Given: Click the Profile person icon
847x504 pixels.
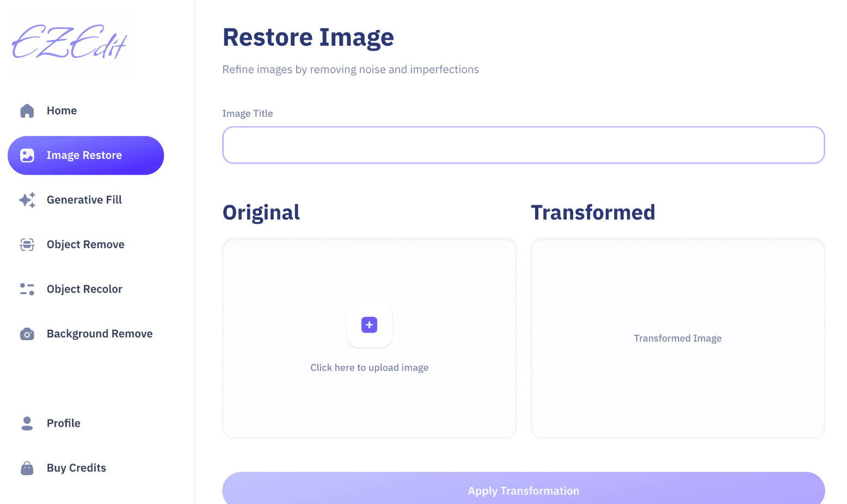Looking at the screenshot, I should coord(27,423).
